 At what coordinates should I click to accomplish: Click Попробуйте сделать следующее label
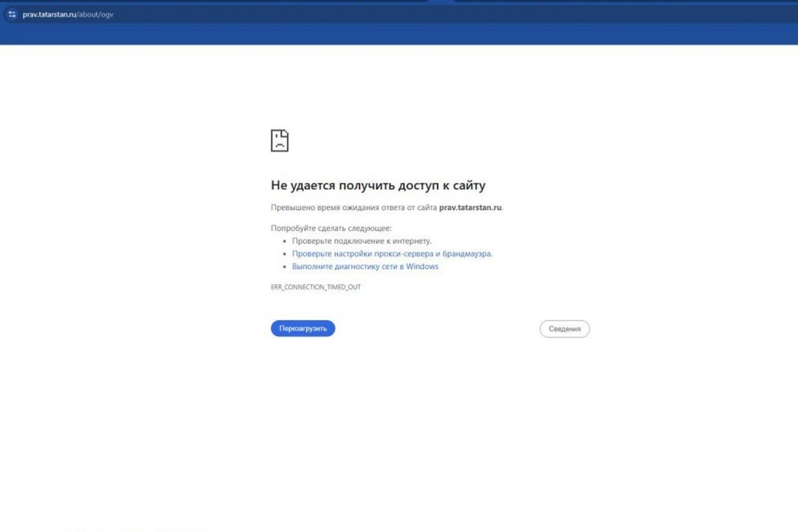pos(331,228)
